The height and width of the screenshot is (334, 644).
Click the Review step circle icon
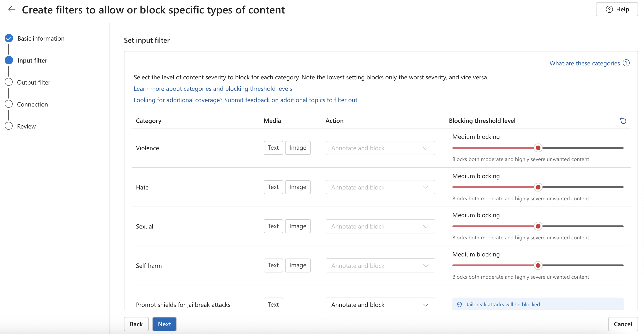[9, 126]
